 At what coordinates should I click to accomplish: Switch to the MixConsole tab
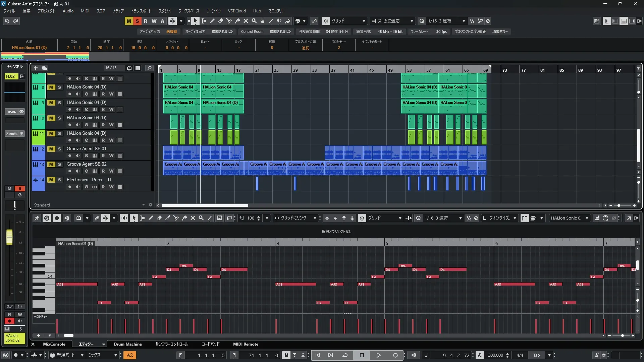coord(54,344)
